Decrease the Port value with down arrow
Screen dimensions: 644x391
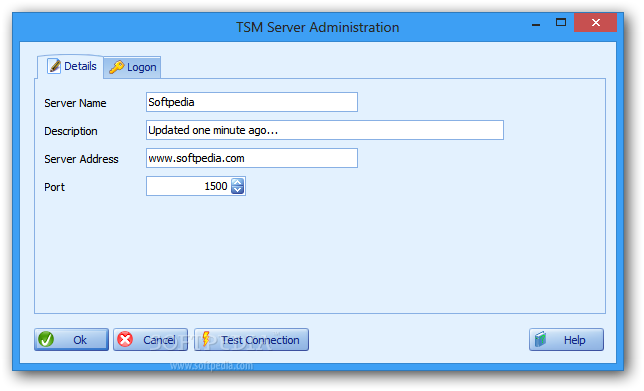click(x=238, y=190)
